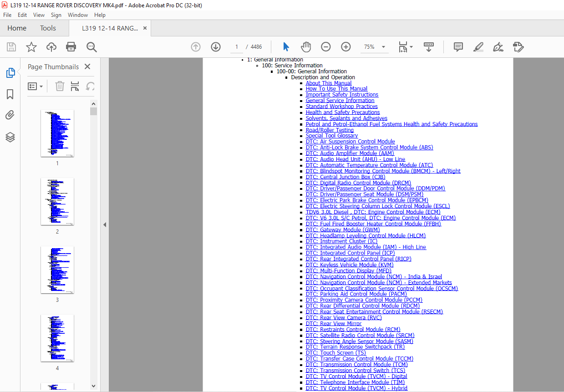
Task: Open the Bookmarks sidebar panel
Action: [10, 94]
